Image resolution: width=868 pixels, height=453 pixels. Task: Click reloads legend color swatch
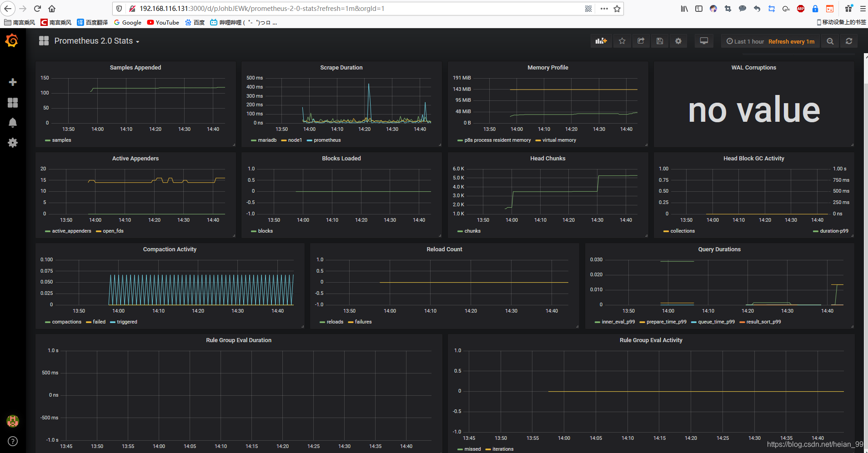322,322
